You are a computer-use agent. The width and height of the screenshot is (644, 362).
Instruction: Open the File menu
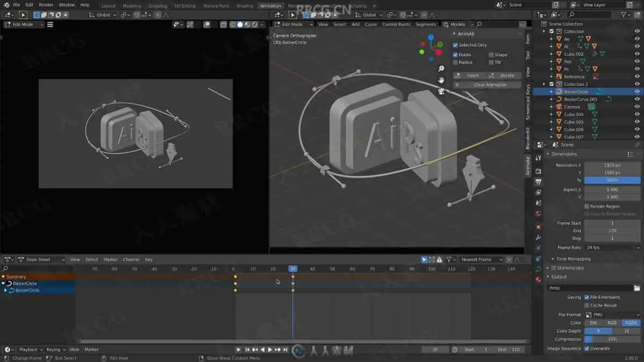17,5
